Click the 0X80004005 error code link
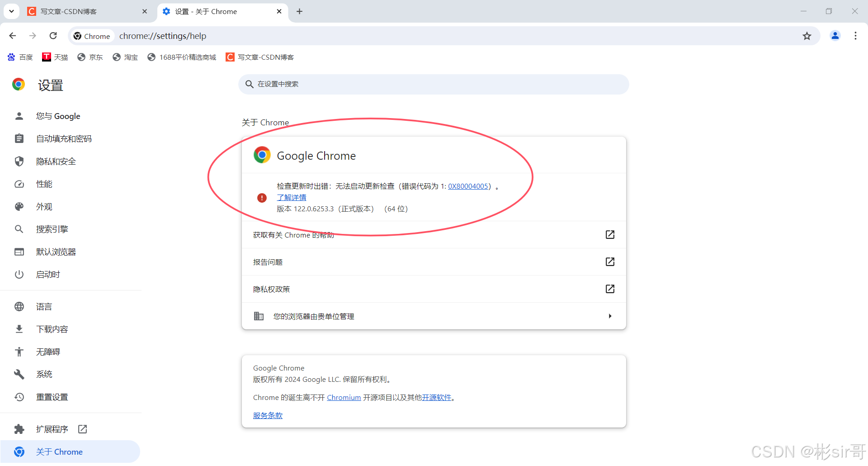The width and height of the screenshot is (868, 466). (468, 186)
